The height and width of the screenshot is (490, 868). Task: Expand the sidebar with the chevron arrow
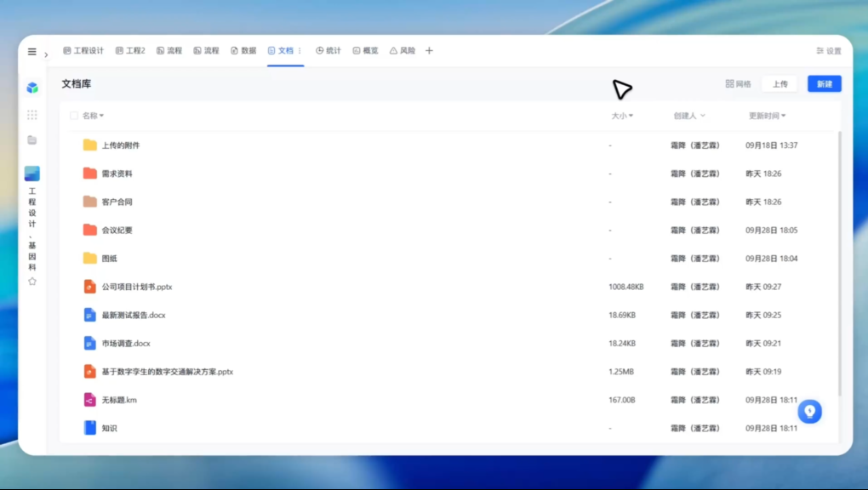[x=46, y=54]
